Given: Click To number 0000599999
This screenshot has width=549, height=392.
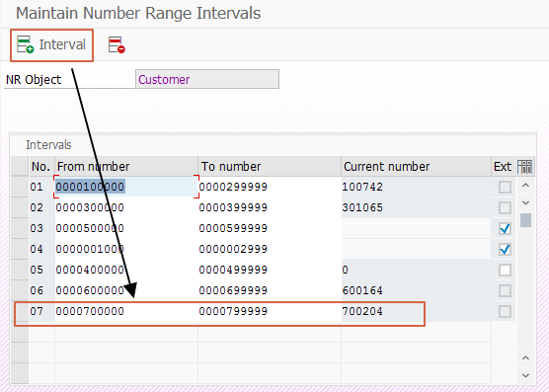Looking at the screenshot, I should click(x=270, y=228).
